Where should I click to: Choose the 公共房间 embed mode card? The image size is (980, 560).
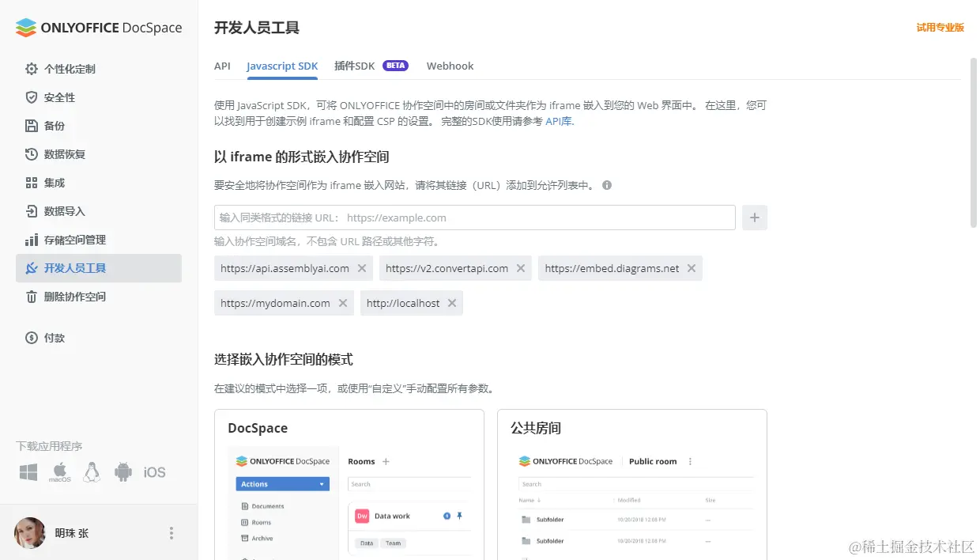(632, 484)
